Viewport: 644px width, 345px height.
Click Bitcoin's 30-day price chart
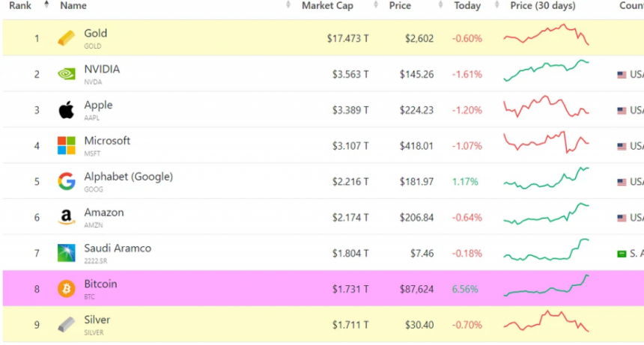point(546,286)
